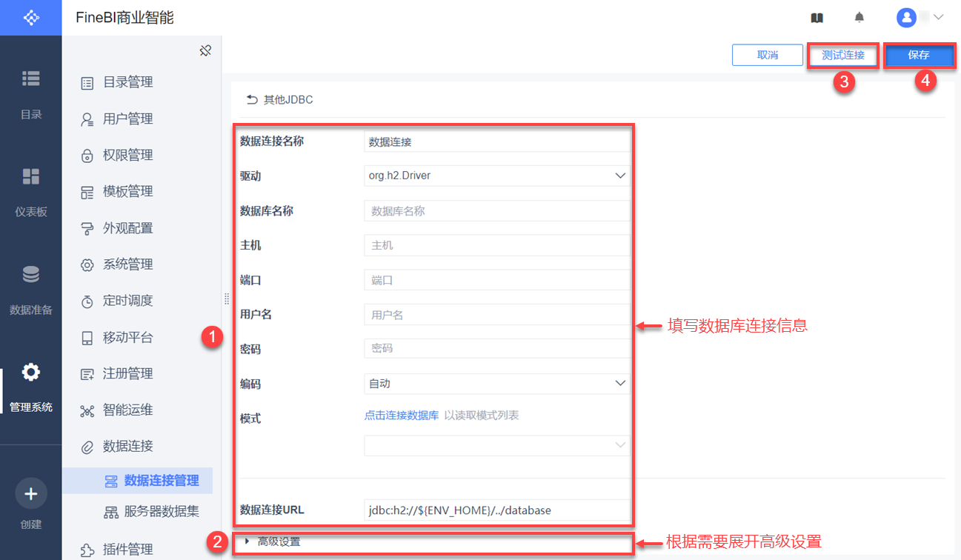Open the notification bell icon
This screenshot has height=560, width=961.
[x=859, y=17]
